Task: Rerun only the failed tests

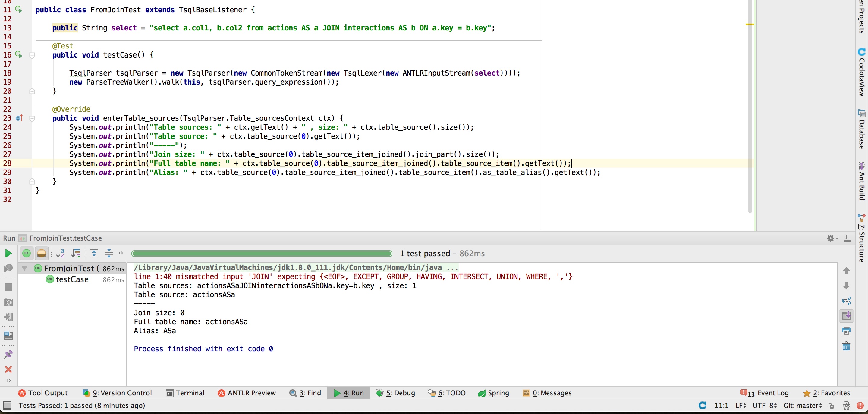Action: (x=8, y=268)
